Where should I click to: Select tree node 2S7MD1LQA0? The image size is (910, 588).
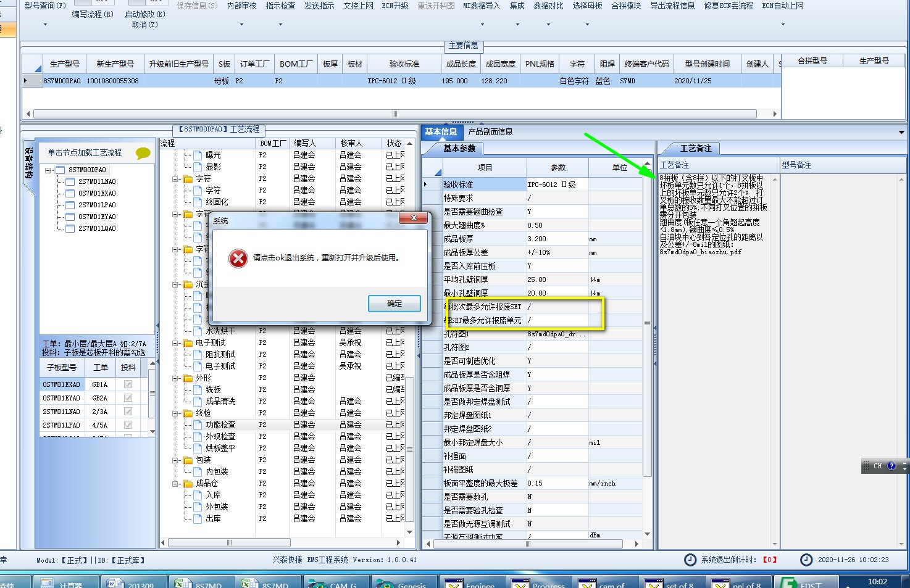tap(97, 228)
